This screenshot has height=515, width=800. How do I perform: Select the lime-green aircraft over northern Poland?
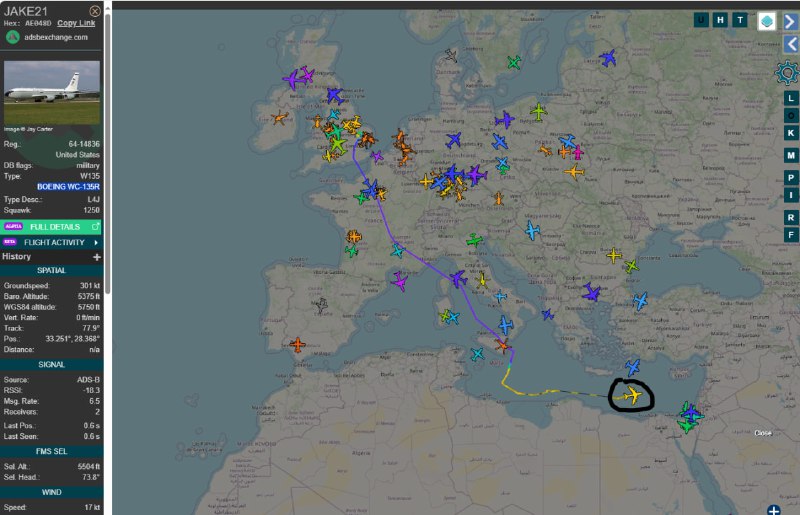coord(538,111)
